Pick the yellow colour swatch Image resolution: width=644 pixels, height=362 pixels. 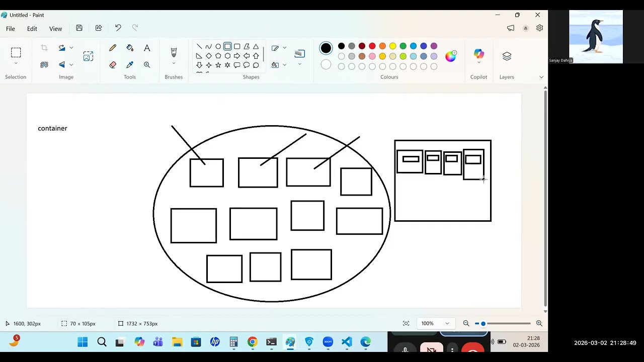click(393, 46)
